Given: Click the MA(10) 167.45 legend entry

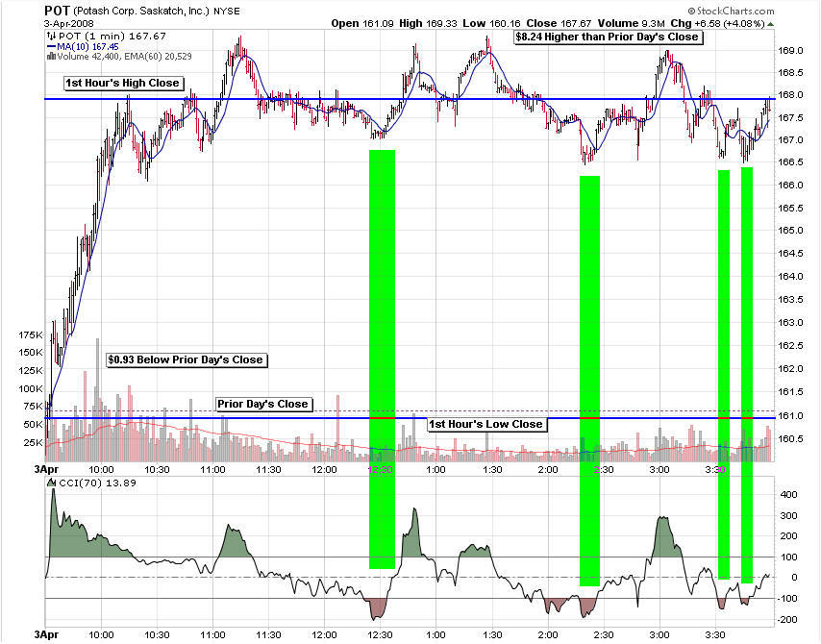Looking at the screenshot, I should point(87,46).
